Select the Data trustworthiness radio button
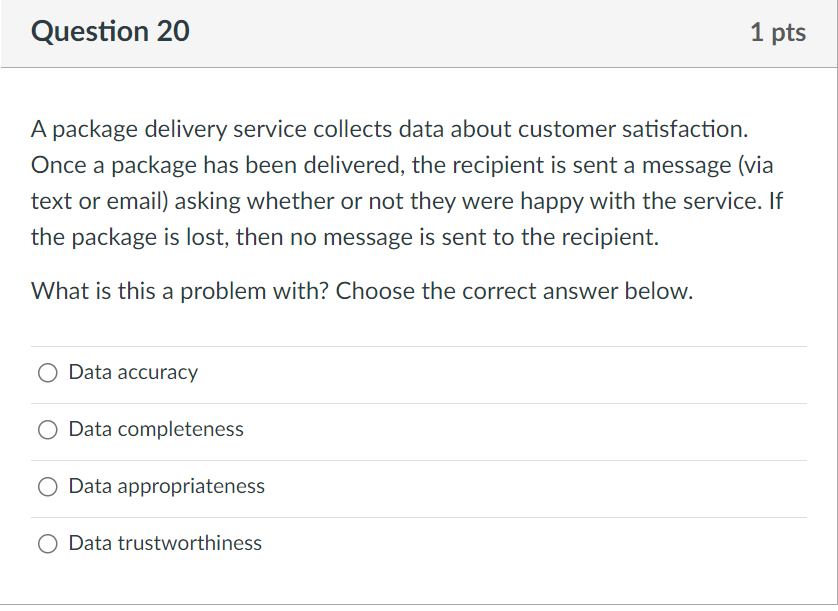 point(47,543)
